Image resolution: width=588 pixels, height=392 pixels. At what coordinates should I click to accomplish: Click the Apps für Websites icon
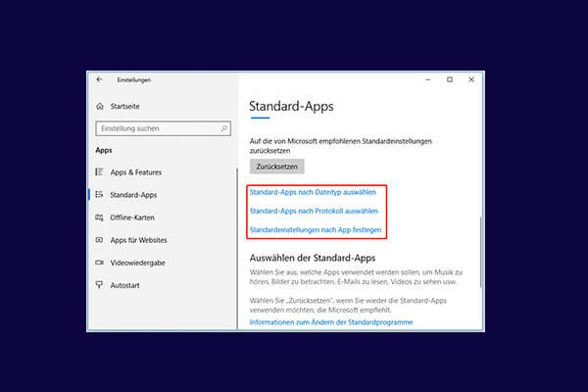click(100, 239)
